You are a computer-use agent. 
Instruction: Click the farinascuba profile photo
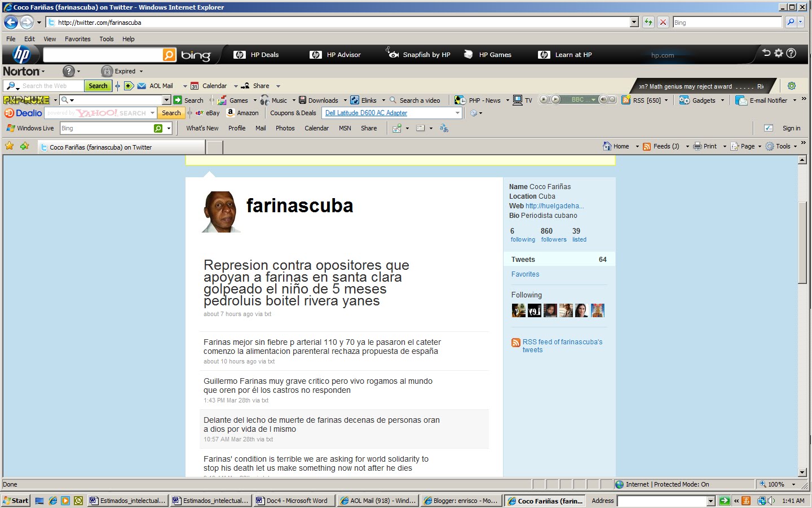[221, 211]
